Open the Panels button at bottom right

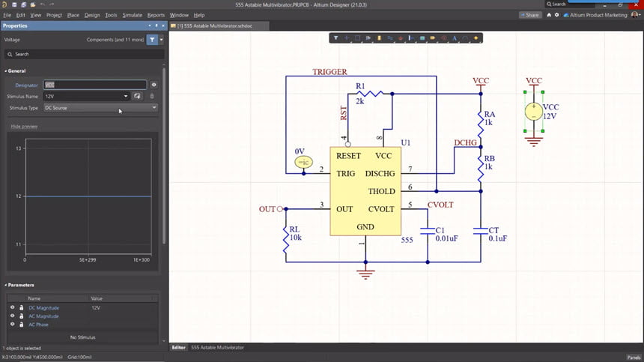click(x=634, y=358)
